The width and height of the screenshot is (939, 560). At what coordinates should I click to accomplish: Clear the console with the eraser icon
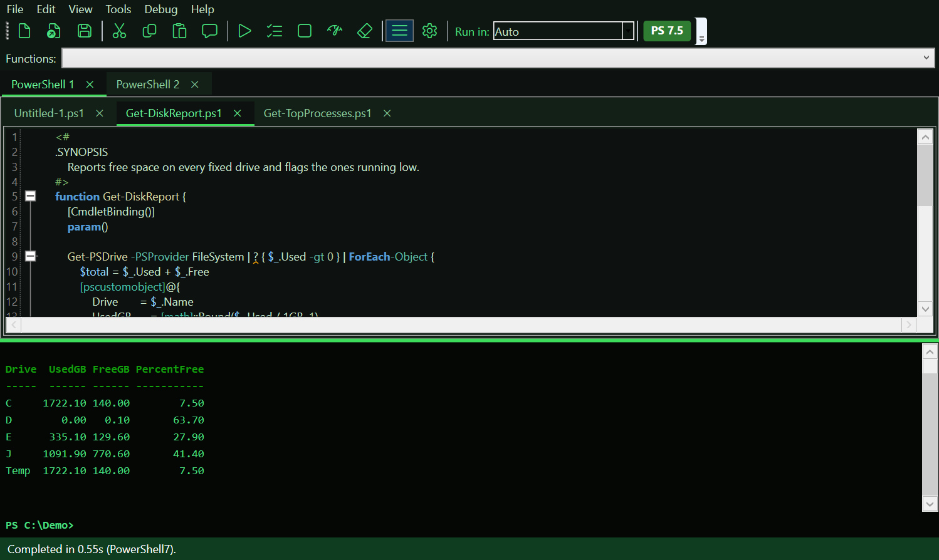[365, 31]
